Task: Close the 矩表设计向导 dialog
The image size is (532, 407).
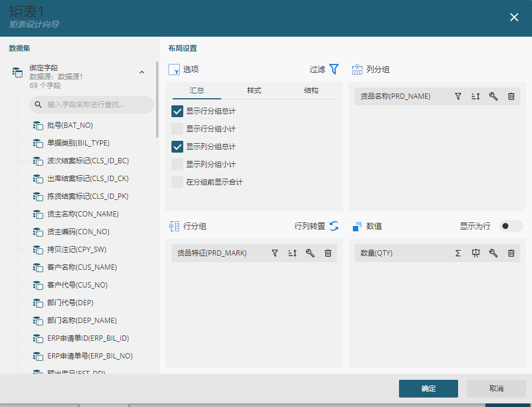Action: point(514,17)
